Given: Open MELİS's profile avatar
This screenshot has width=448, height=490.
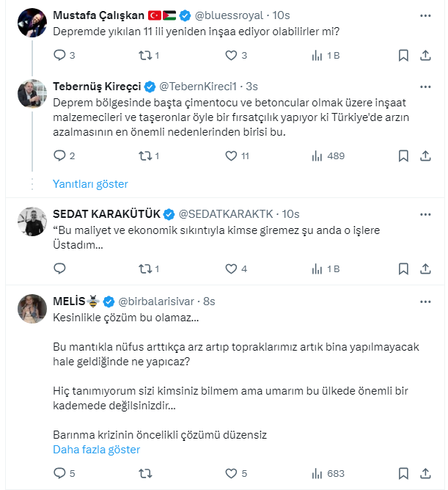Looking at the screenshot, I should [33, 309].
